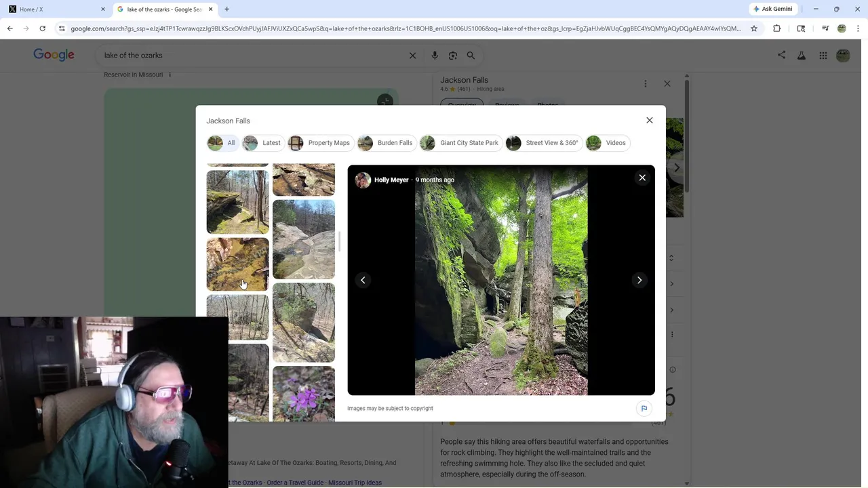Click the 'Images may be subject to copyright' notice
This screenshot has width=868, height=488.
390,409
